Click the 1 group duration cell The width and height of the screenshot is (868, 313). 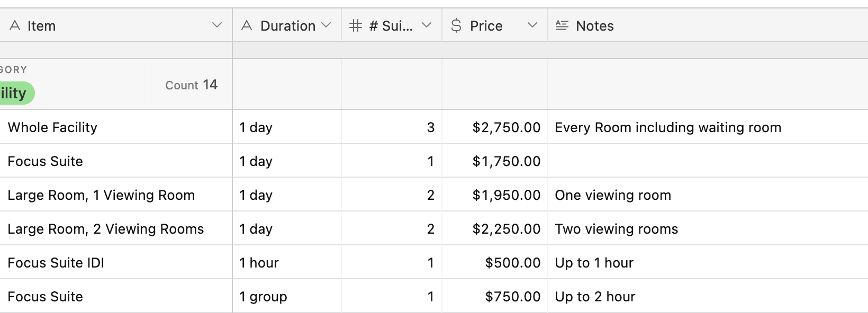coord(287,296)
